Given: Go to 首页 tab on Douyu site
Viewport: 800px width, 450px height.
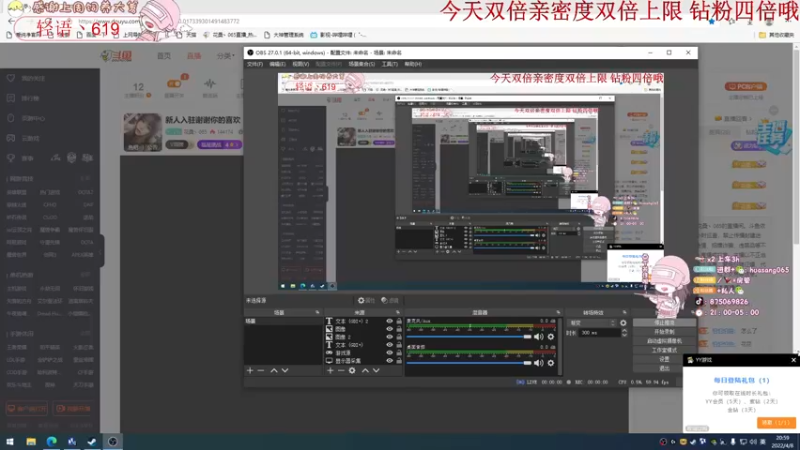Looking at the screenshot, I should pos(164,56).
